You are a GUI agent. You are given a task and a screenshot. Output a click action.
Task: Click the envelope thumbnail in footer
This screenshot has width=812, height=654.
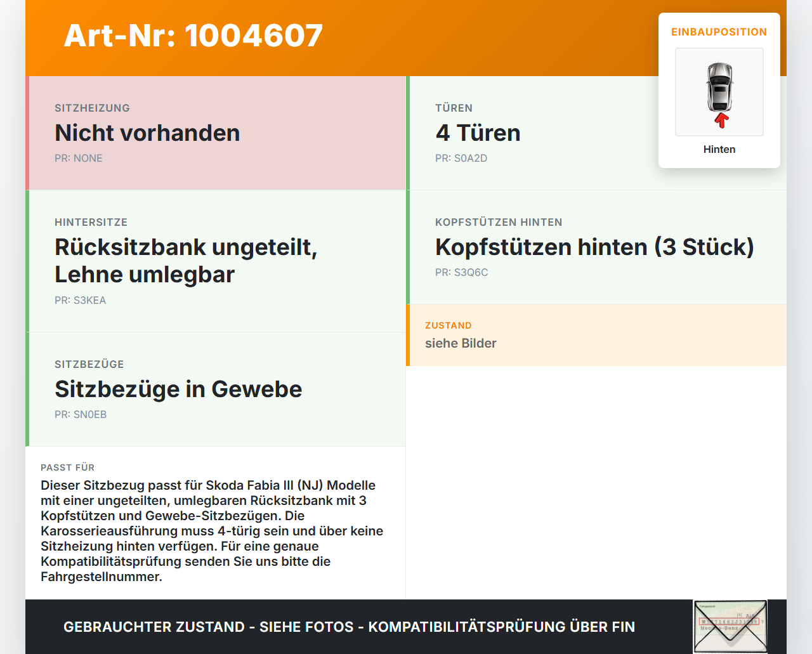[x=730, y=627]
